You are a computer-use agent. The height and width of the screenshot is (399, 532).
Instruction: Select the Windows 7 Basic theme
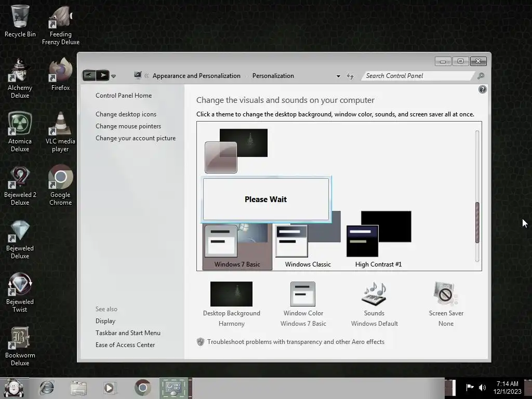(x=237, y=246)
